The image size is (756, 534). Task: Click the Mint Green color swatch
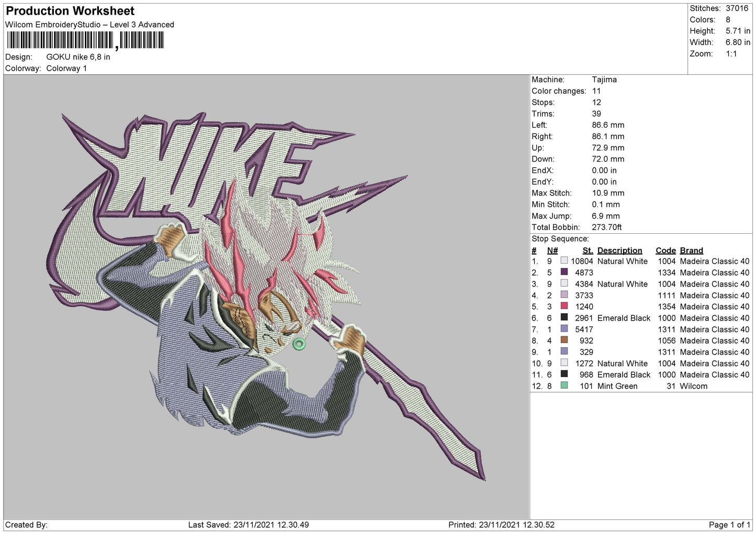pos(564,386)
